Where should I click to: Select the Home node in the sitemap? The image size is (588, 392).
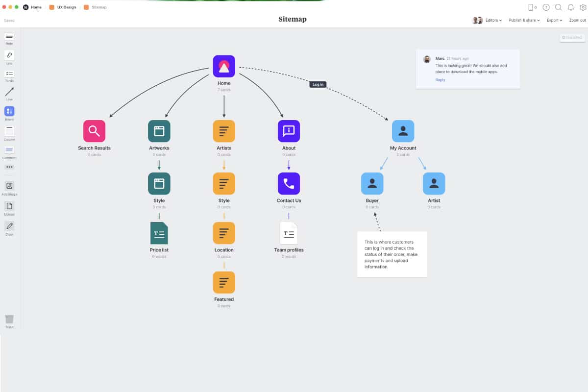224,66
